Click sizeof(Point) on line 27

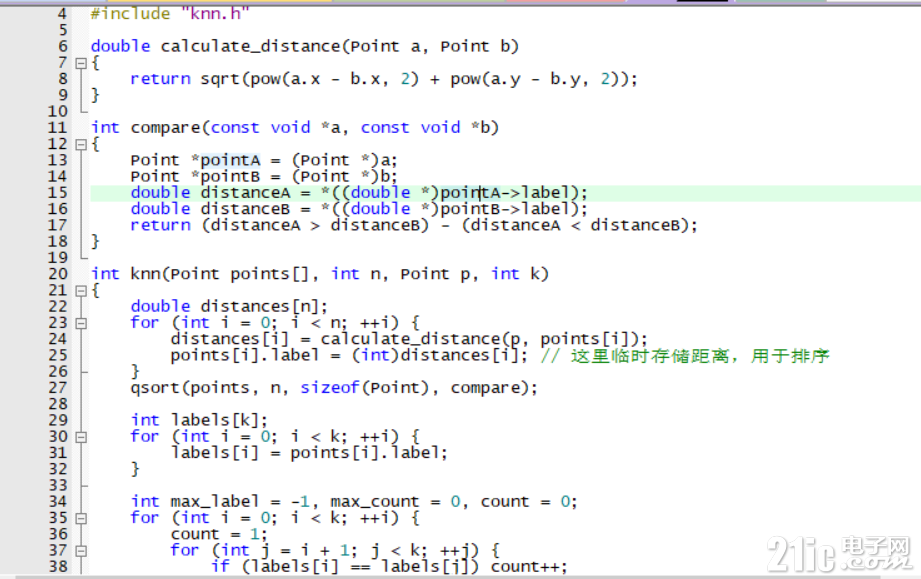(365, 388)
